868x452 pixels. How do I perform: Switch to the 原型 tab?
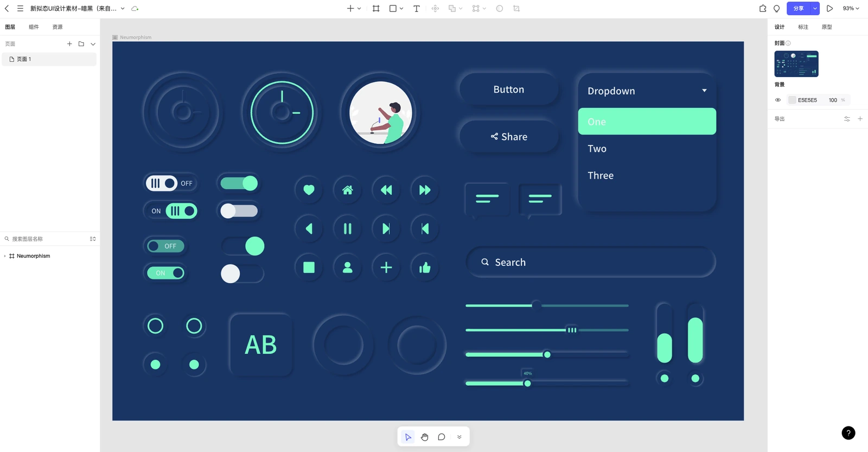tap(827, 27)
